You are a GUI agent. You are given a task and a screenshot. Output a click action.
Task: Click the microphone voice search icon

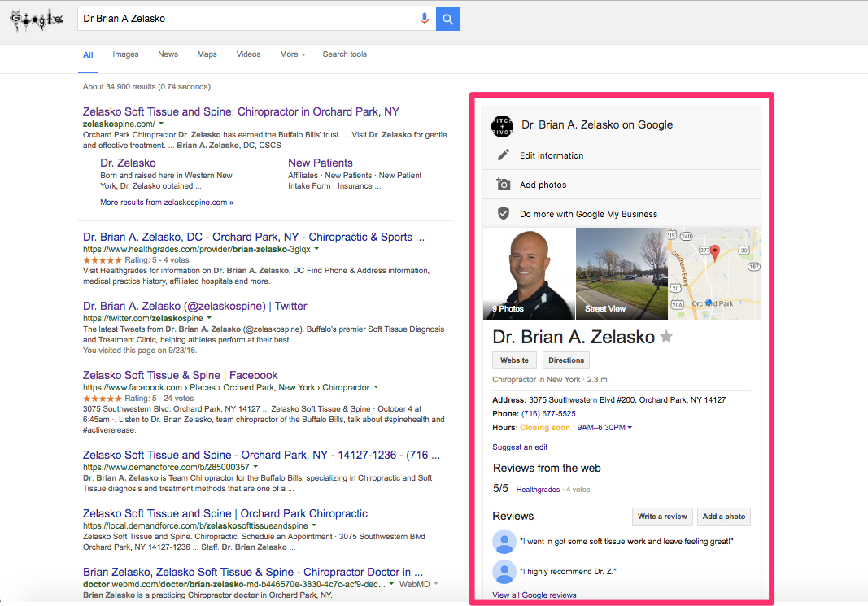click(x=424, y=19)
